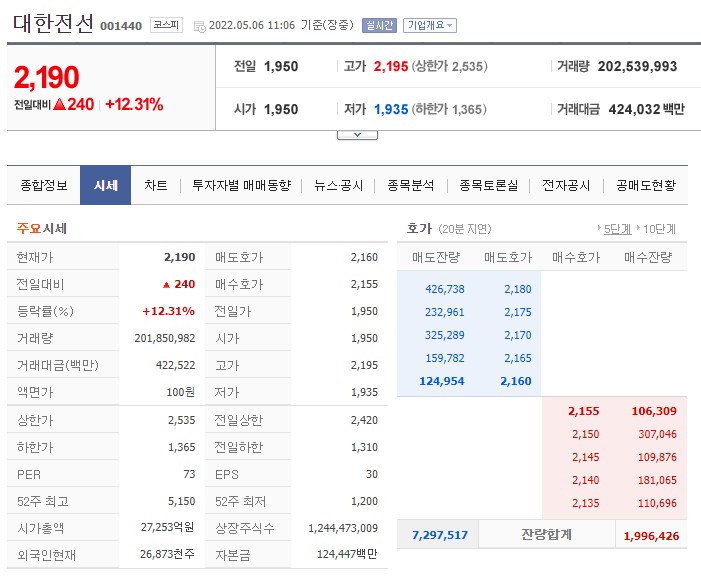Click the +12.31% change in header
The image size is (701, 582).
(x=134, y=105)
